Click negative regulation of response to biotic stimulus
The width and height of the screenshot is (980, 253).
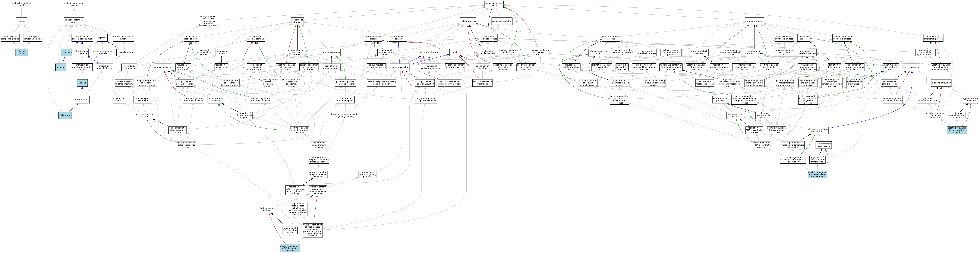[x=146, y=83]
